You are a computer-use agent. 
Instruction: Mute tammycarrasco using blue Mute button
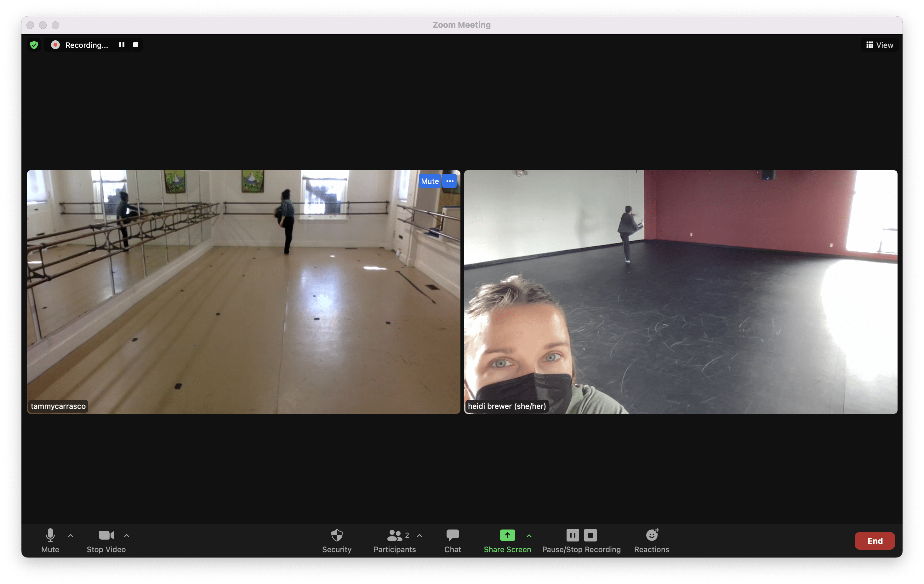tap(429, 181)
